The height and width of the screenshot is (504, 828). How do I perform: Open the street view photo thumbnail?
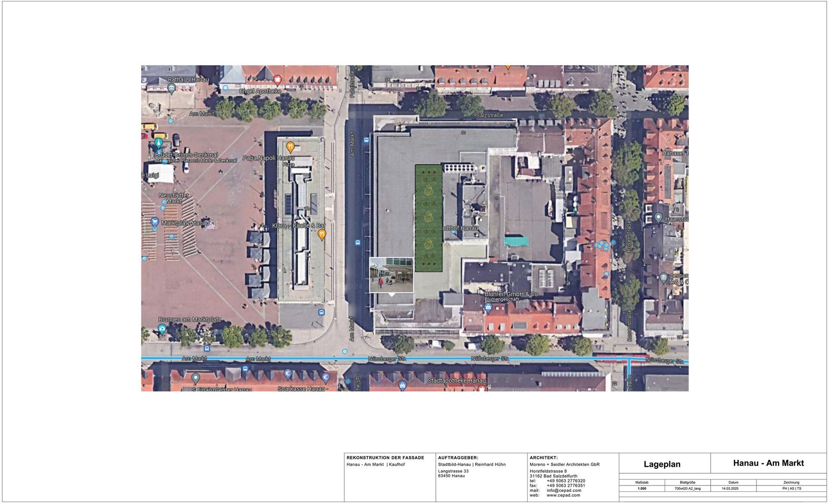391,275
